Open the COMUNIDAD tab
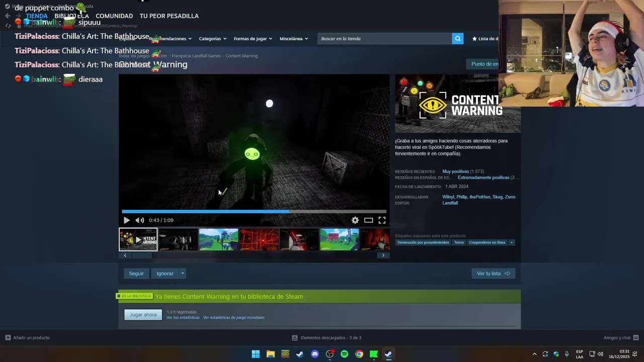Viewport: 644px width, 362px height. point(114,16)
